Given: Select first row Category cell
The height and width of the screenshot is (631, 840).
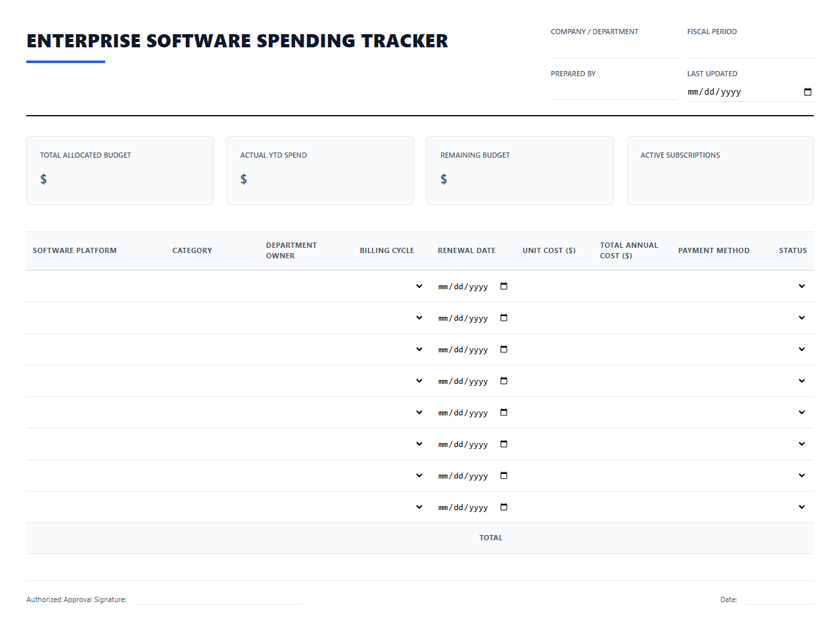Looking at the screenshot, I should click(x=212, y=287).
